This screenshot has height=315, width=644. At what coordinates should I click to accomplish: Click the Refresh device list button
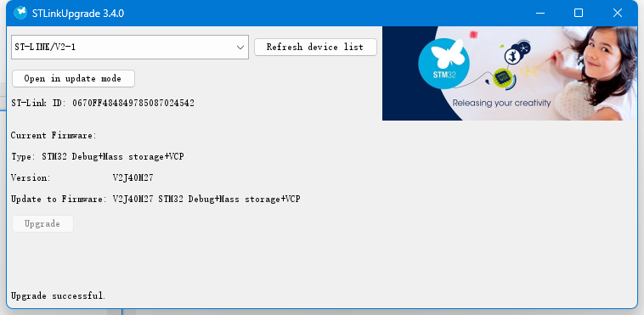click(315, 47)
